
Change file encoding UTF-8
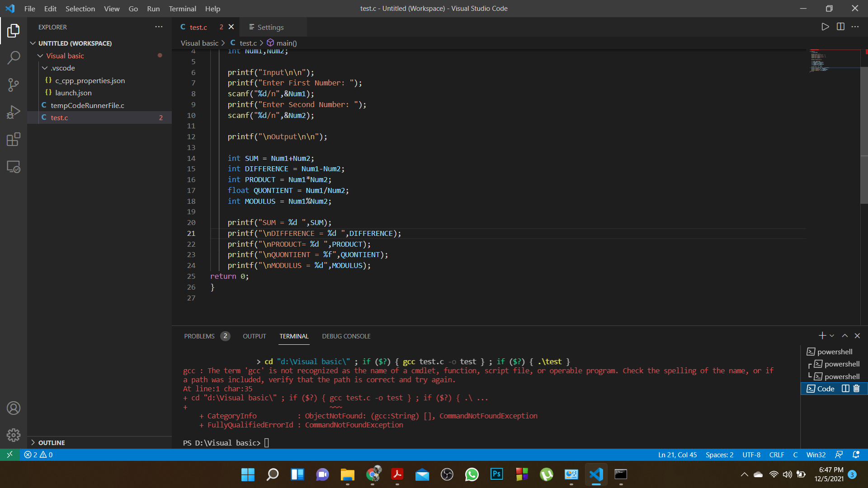(751, 455)
